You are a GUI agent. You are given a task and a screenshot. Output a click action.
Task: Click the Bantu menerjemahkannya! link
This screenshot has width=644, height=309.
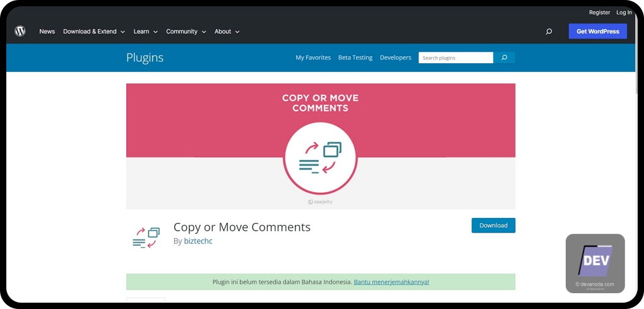click(x=391, y=282)
